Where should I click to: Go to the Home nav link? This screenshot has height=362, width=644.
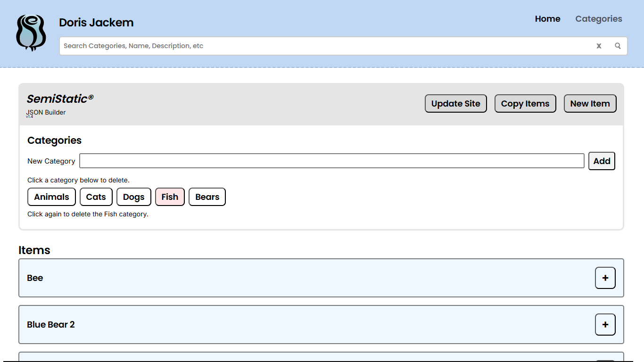pyautogui.click(x=547, y=19)
